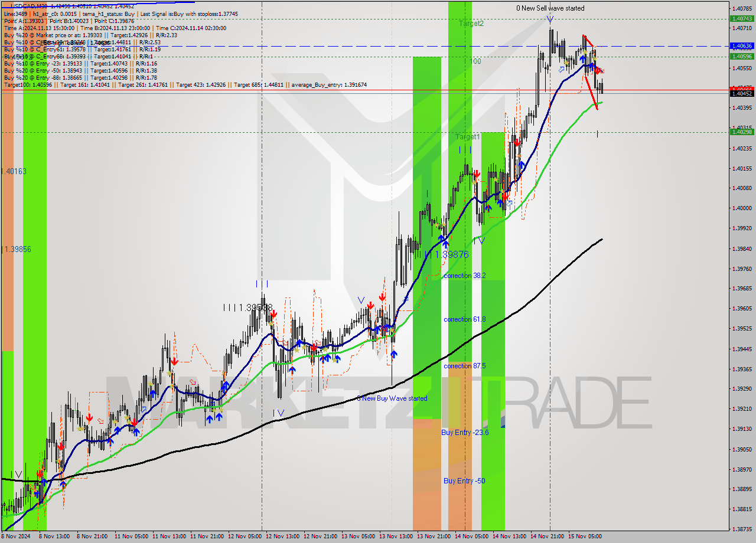Image resolution: width=756 pixels, height=543 pixels.
Task: Click the "14 Nov 21:00" time label
Action: pyautogui.click(x=547, y=537)
